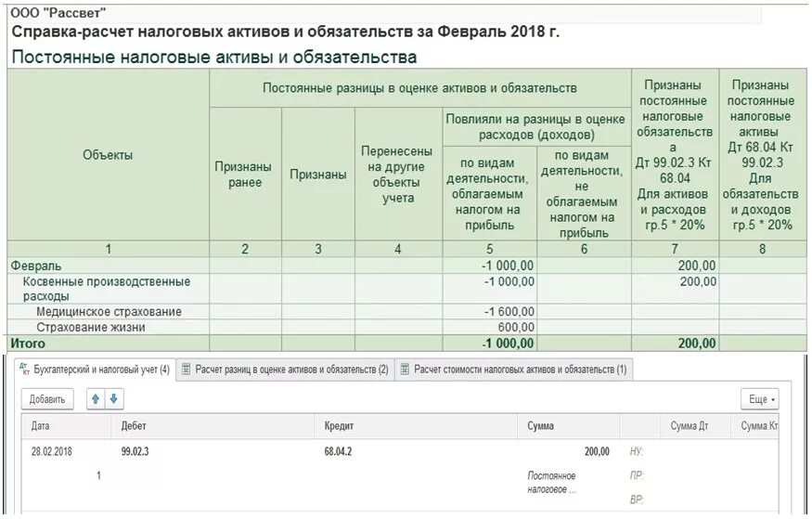
Task: Click -1 000,00 in Косвенные производственные расходы row
Action: coord(509,281)
